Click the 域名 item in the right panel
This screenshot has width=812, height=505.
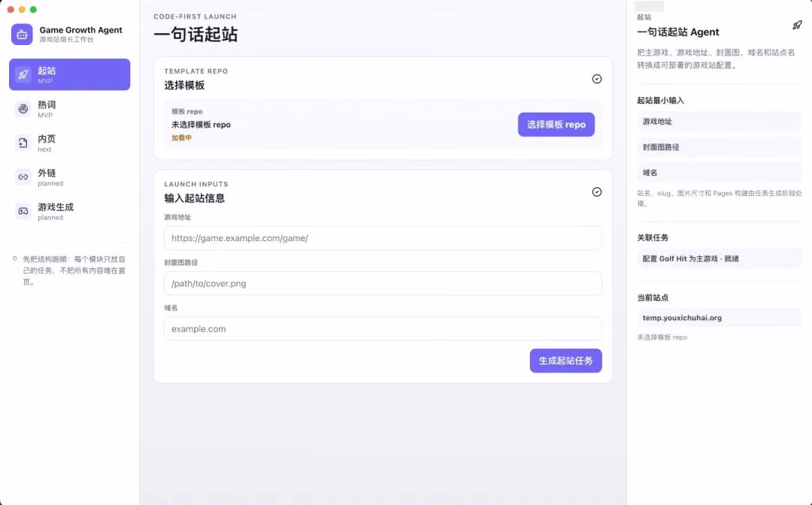(x=720, y=172)
